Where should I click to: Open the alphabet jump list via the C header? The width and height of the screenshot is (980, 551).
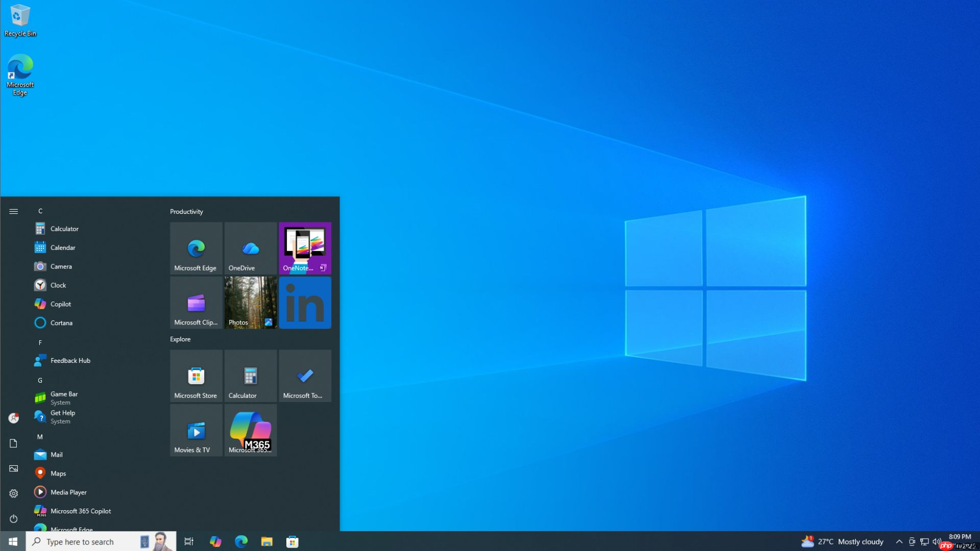[40, 211]
